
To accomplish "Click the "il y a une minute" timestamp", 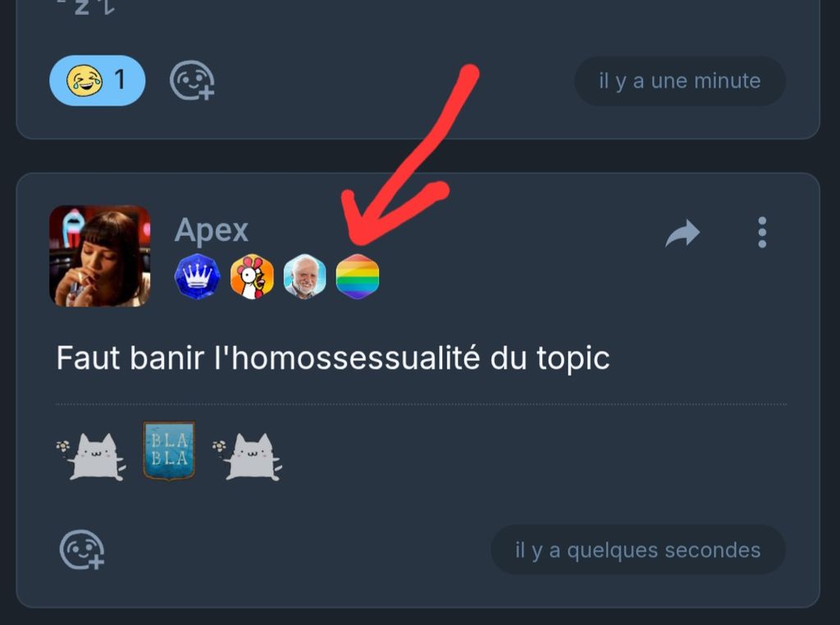I will click(680, 81).
